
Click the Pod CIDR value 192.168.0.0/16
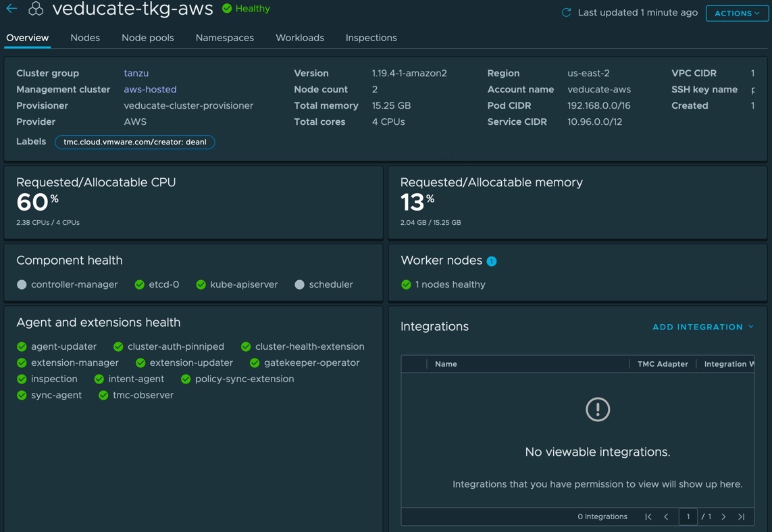(x=598, y=106)
